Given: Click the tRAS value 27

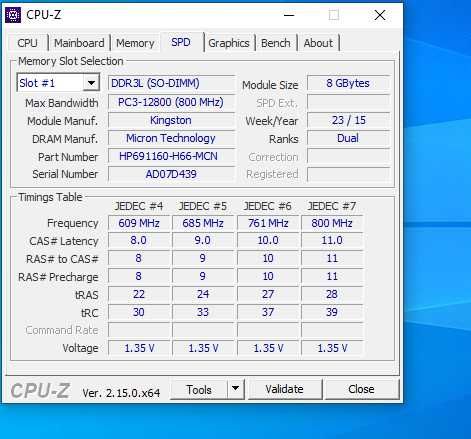Looking at the screenshot, I should pos(268,294).
